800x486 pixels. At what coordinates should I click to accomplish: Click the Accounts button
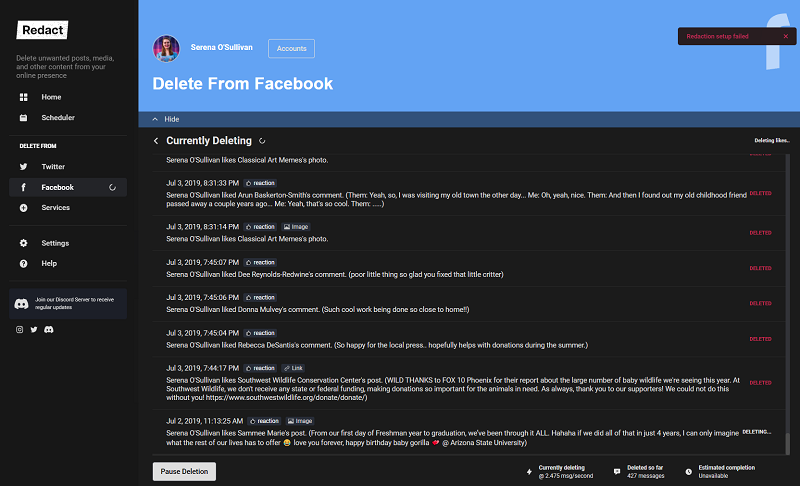291,48
